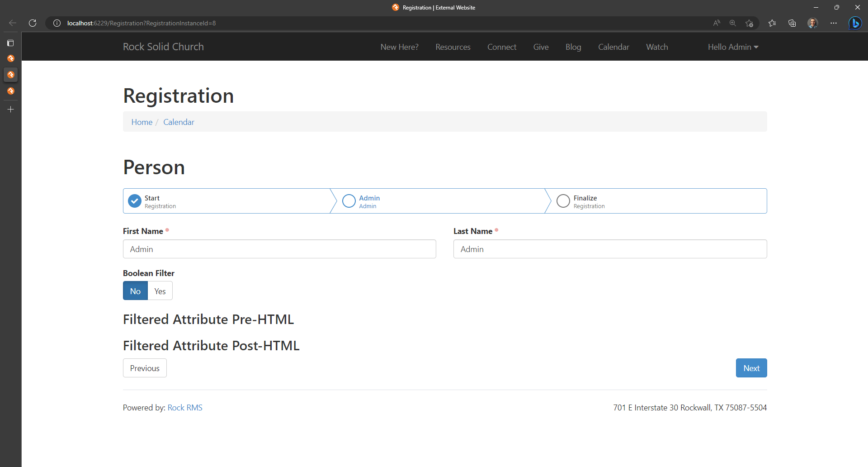
Task: Click the browser favorites star icon
Action: [772, 23]
